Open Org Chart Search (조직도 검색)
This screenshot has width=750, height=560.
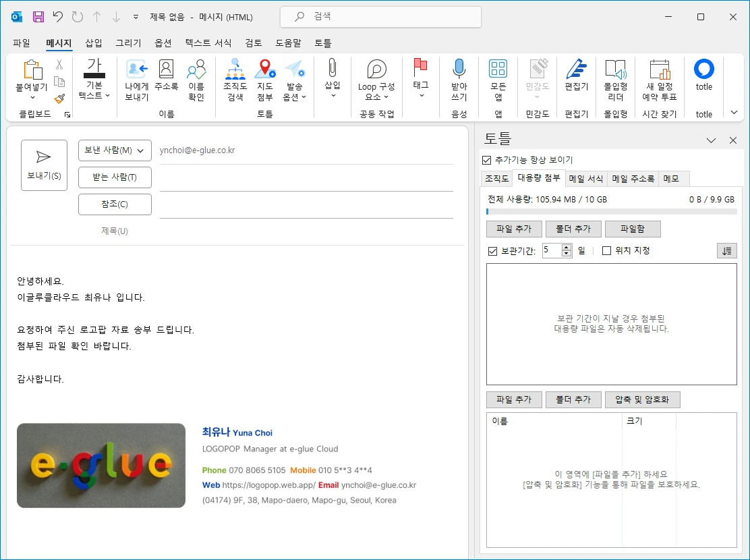pyautogui.click(x=235, y=80)
